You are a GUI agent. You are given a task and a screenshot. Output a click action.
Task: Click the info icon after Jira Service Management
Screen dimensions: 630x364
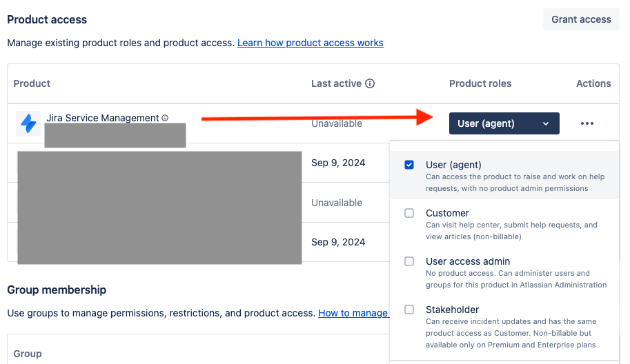[165, 118]
